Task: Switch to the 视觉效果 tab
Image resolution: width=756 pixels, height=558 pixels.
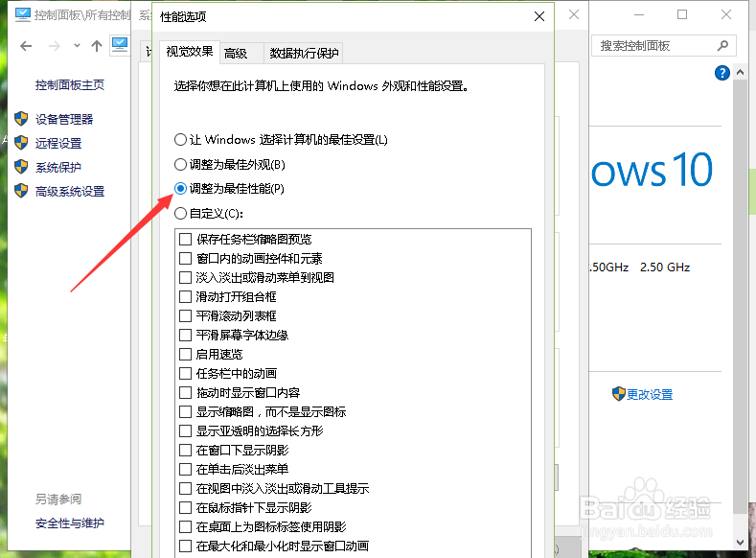Action: point(190,52)
